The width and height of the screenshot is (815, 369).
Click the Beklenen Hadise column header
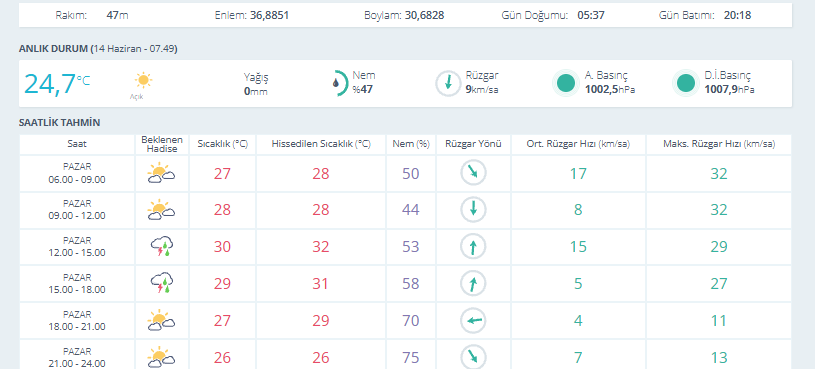[162, 144]
